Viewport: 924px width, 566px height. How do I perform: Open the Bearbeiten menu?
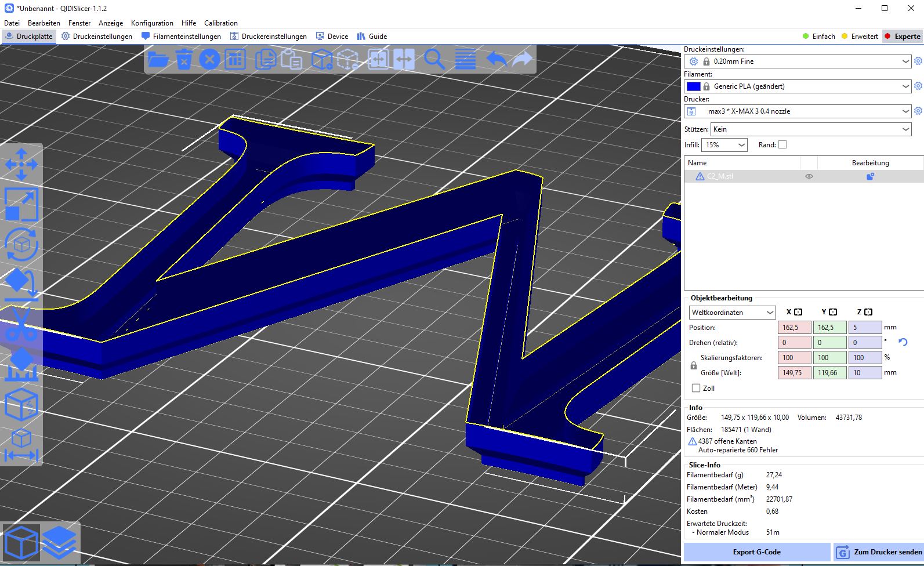pyautogui.click(x=44, y=23)
